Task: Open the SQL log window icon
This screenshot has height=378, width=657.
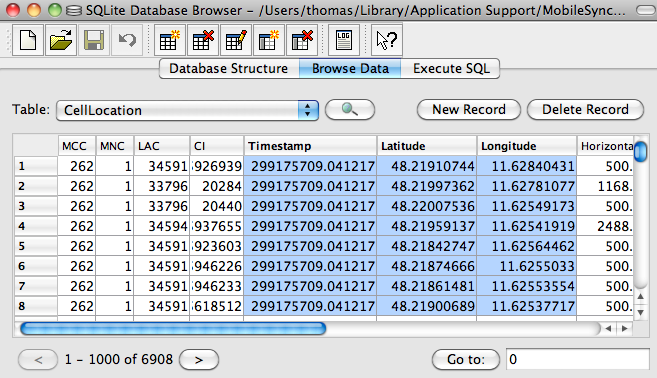Action: pos(344,40)
